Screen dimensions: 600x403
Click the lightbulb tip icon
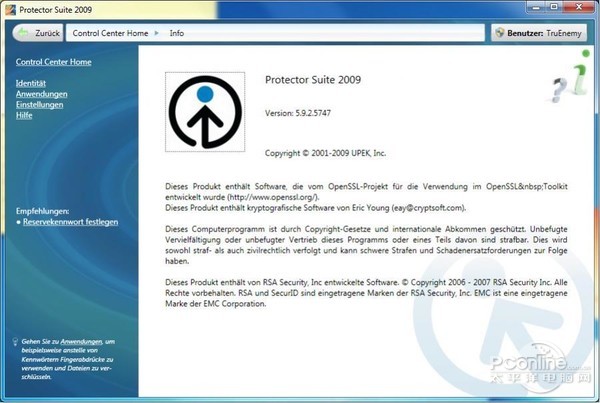coord(15,341)
